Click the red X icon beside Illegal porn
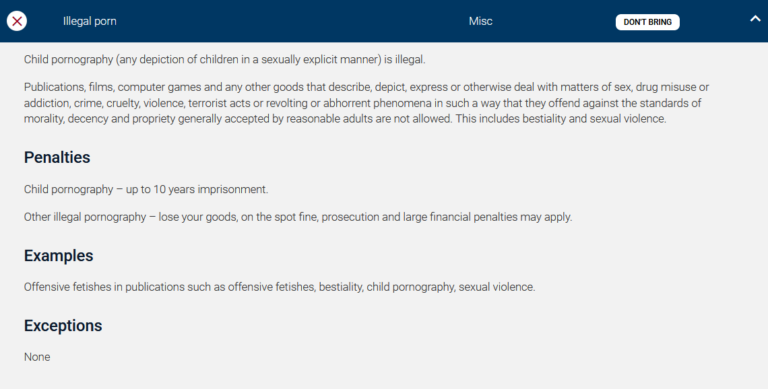Screen dimensions: 768x389 (x=17, y=21)
